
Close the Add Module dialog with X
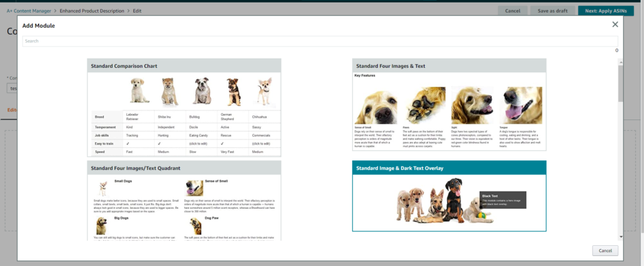point(615,25)
